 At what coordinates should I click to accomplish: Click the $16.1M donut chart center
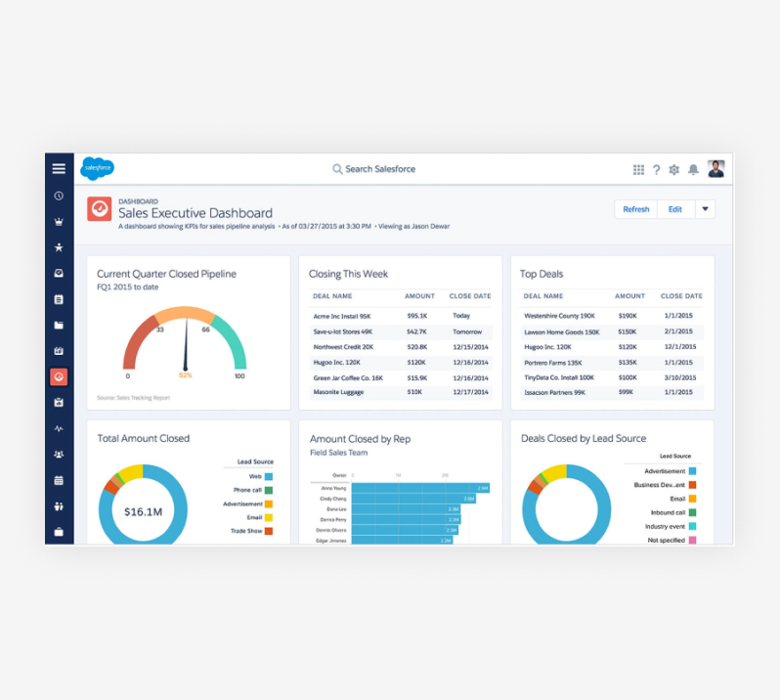click(x=144, y=512)
